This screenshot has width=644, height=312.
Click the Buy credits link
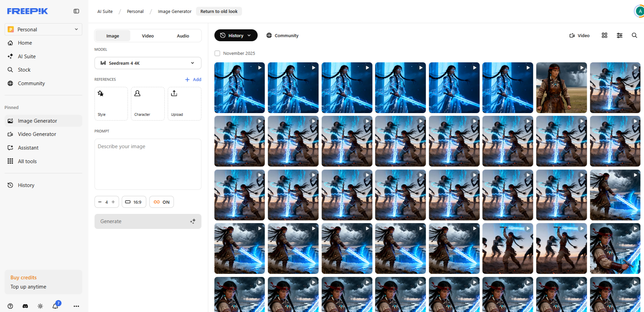23,278
